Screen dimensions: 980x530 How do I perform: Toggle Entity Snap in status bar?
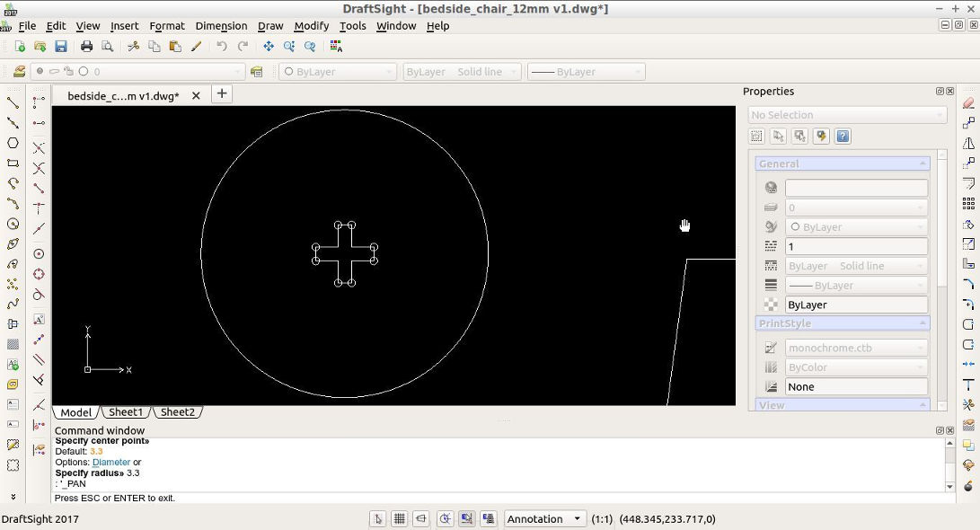[466, 518]
